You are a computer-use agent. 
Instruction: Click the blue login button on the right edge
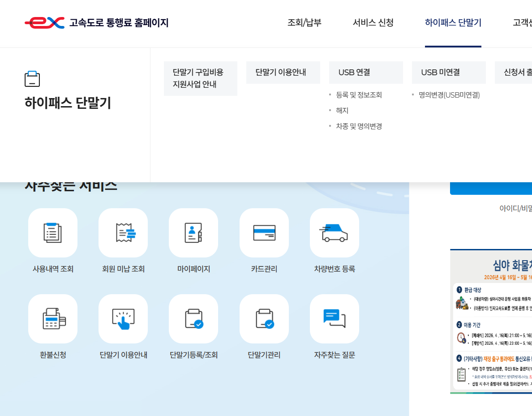[491, 189]
